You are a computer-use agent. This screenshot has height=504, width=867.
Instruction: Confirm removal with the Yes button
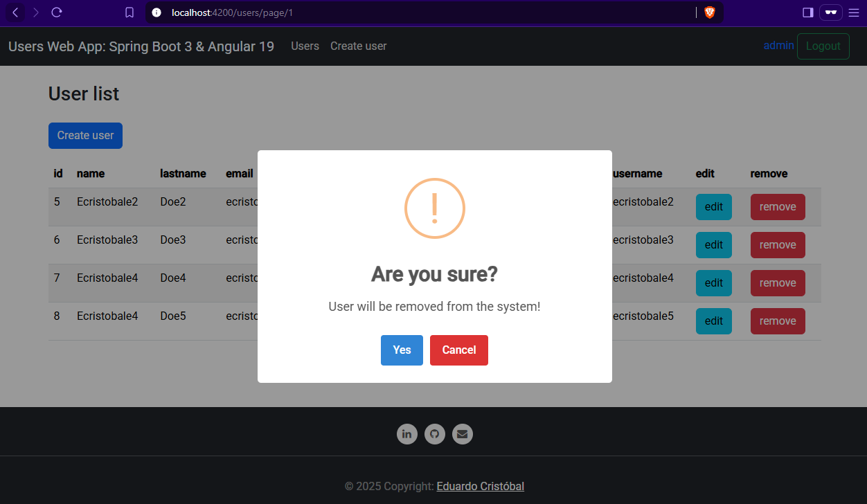[x=402, y=350]
